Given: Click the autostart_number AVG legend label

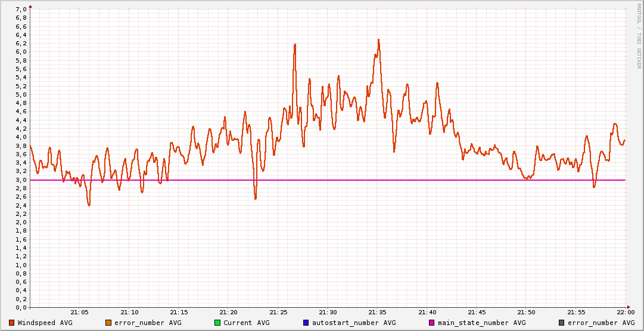Looking at the screenshot, I should [354, 323].
